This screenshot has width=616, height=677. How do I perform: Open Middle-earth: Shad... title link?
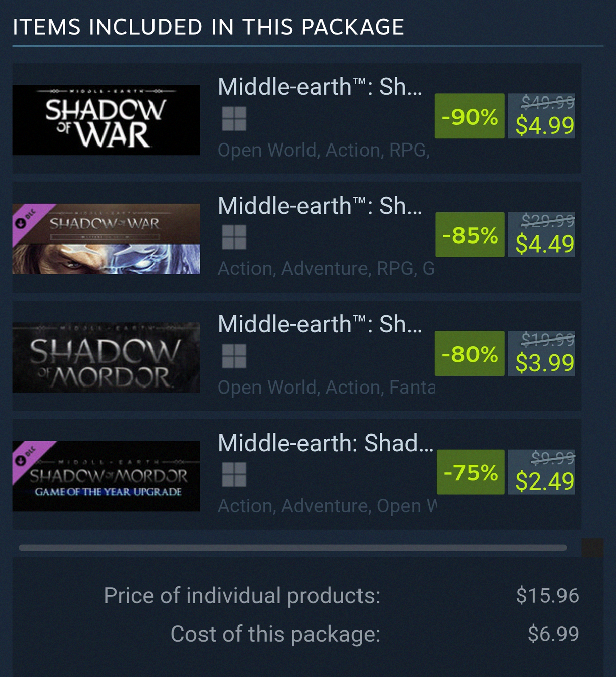pyautogui.click(x=325, y=443)
